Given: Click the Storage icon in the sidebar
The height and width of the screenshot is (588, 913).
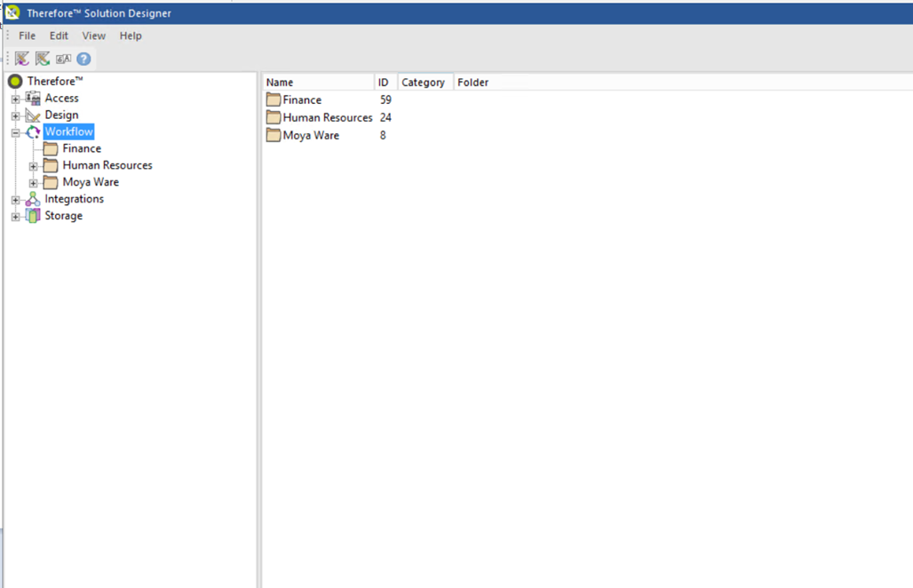Looking at the screenshot, I should [33, 216].
